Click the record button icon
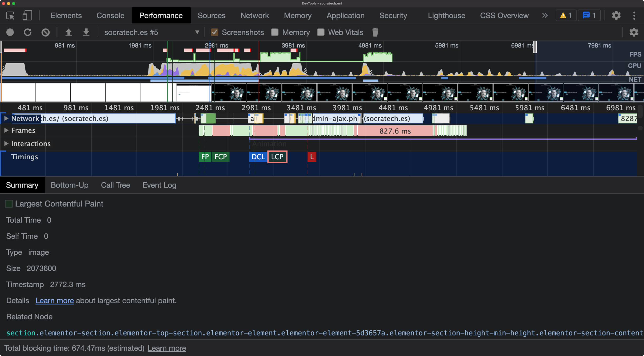 coord(10,32)
